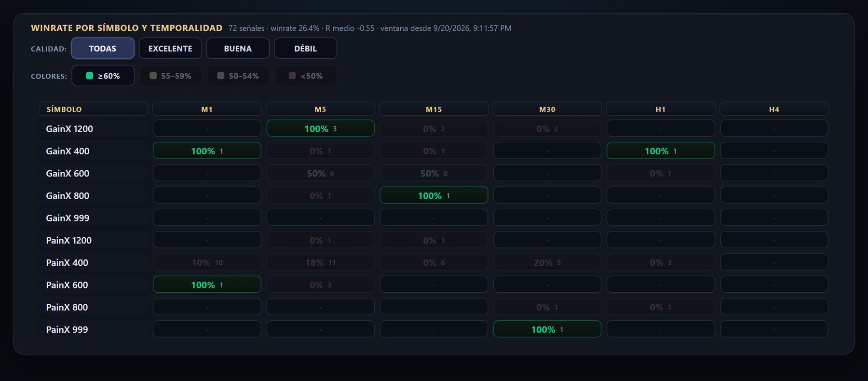Image resolution: width=868 pixels, height=381 pixels.
Task: Select the TODAS quality filter
Action: (x=103, y=48)
